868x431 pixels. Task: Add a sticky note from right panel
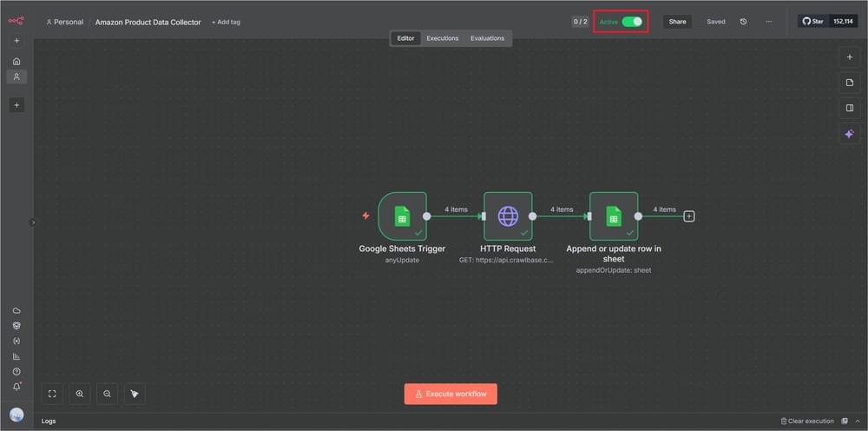850,83
